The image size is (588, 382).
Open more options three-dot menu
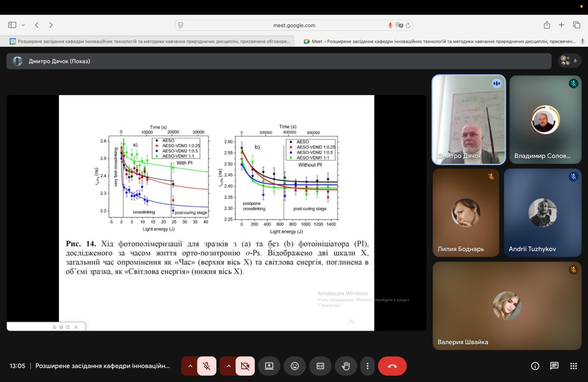[367, 366]
